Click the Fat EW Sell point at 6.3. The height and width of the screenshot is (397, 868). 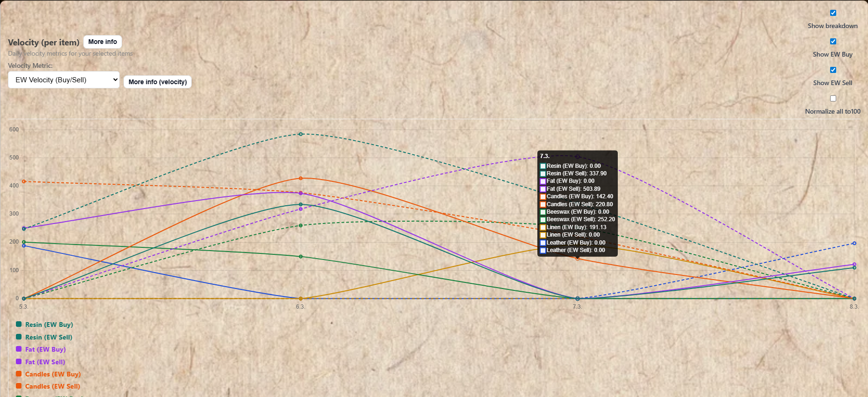[301, 209]
